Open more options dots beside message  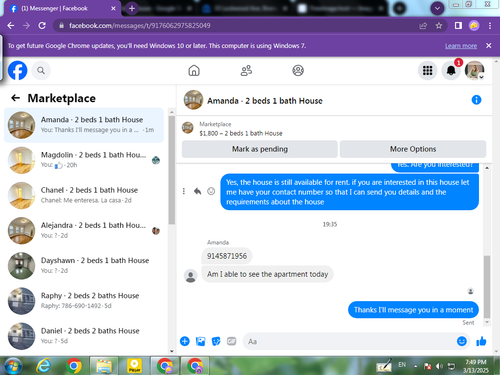point(184,191)
